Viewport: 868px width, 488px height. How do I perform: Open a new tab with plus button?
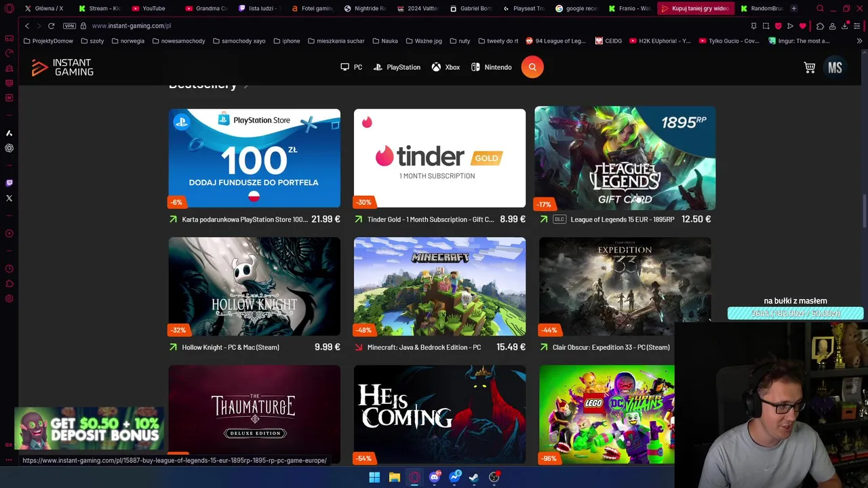click(x=794, y=9)
